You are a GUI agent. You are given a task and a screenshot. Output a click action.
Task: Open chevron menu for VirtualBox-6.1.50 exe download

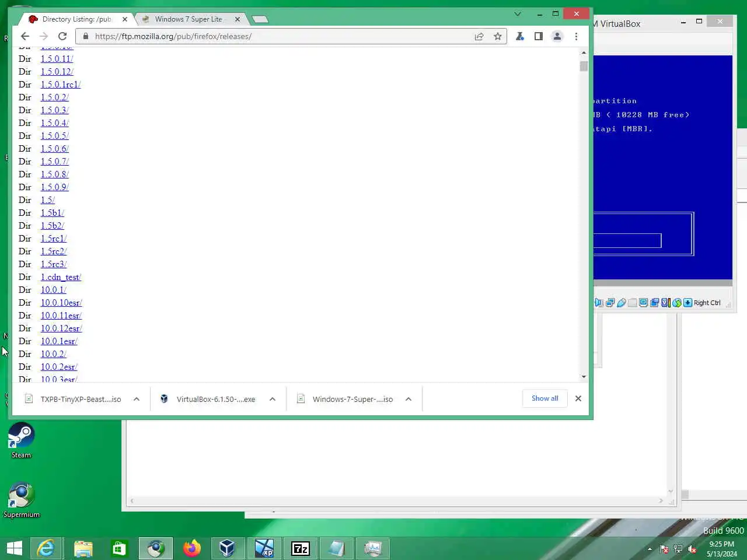click(273, 399)
